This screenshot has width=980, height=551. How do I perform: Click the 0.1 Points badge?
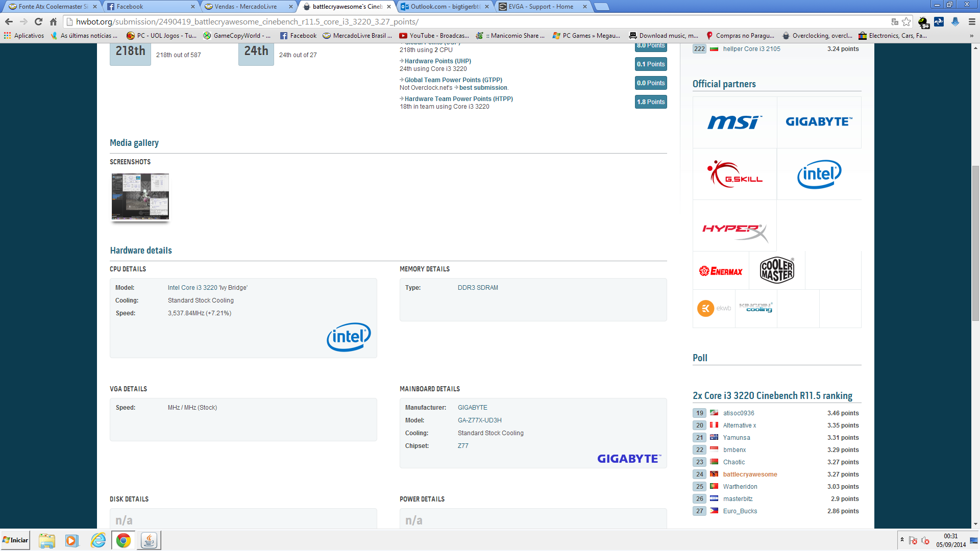651,64
